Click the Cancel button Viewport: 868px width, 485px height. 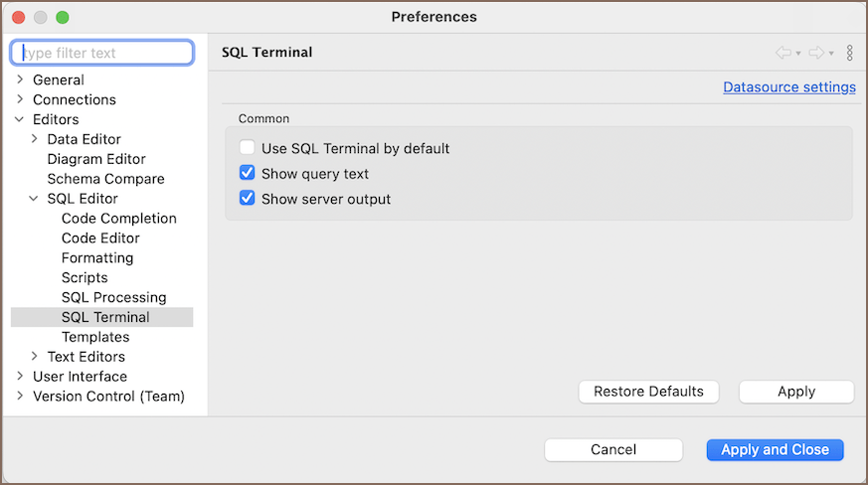click(613, 449)
